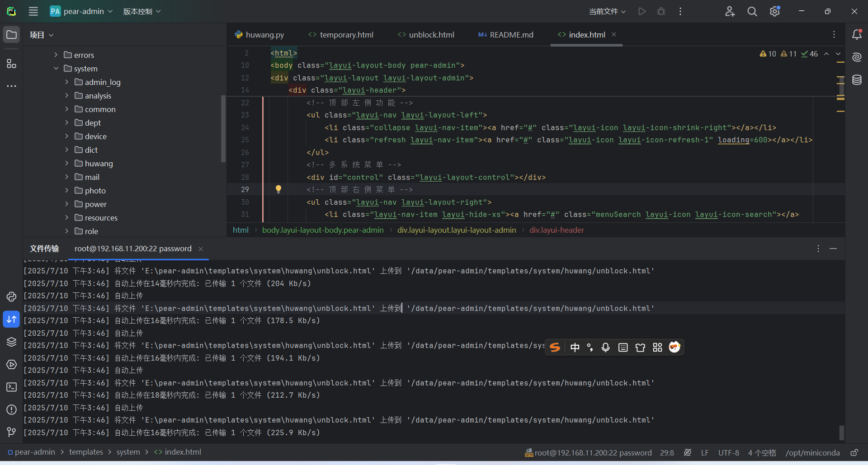The height and width of the screenshot is (465, 868).
Task: Open Search Everywhere magnifier
Action: point(752,11)
